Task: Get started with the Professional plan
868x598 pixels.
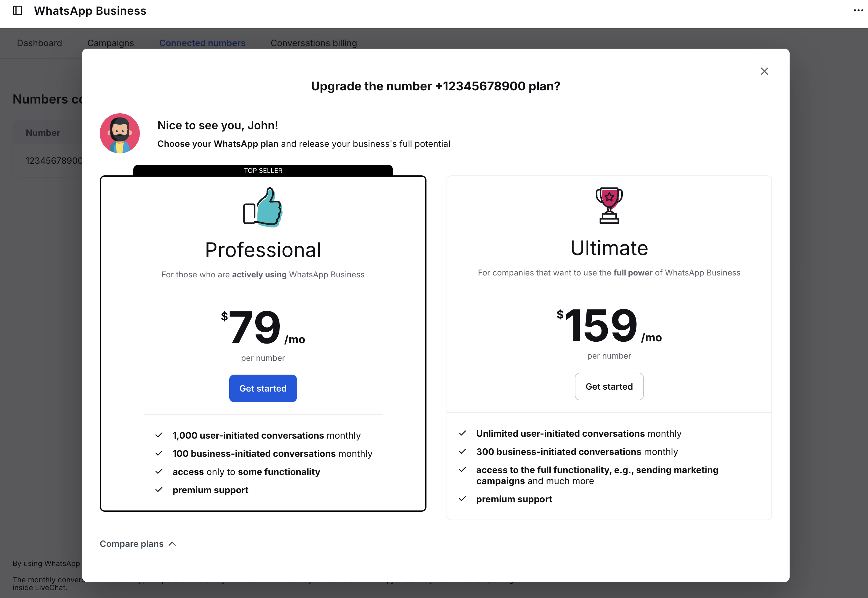Action: 263,388
